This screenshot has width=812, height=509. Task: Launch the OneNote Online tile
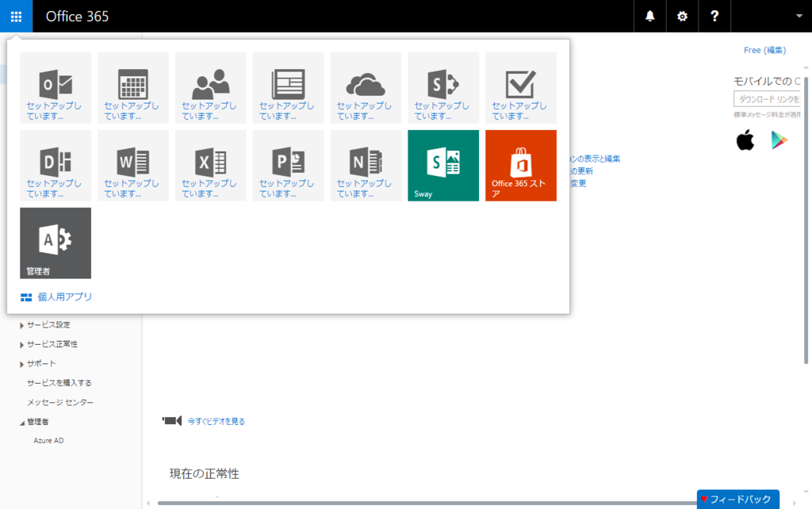[366, 165]
